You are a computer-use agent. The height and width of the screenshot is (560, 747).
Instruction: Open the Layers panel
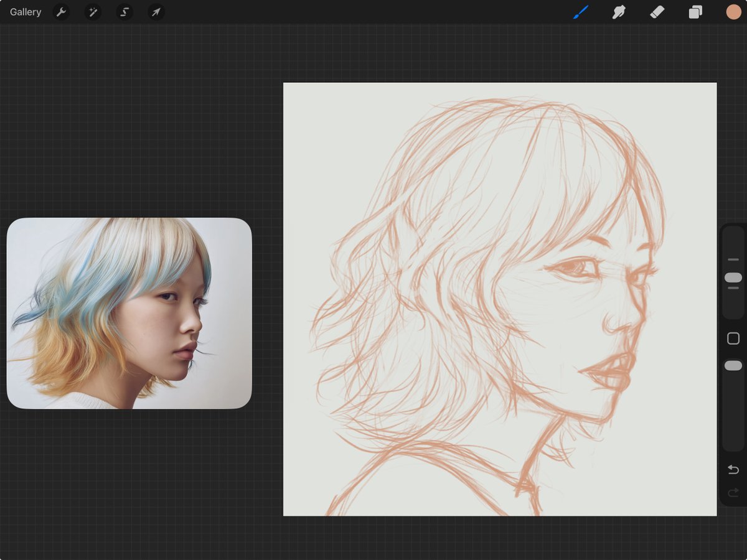click(695, 12)
